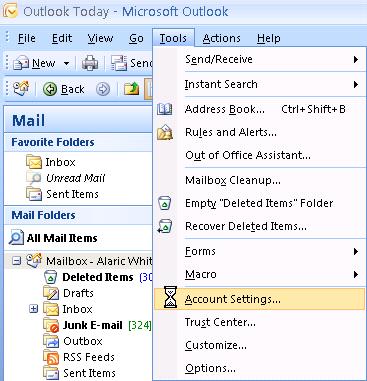Open Unread Mail search folder
This screenshot has height=381, width=367.
[x=75, y=178]
